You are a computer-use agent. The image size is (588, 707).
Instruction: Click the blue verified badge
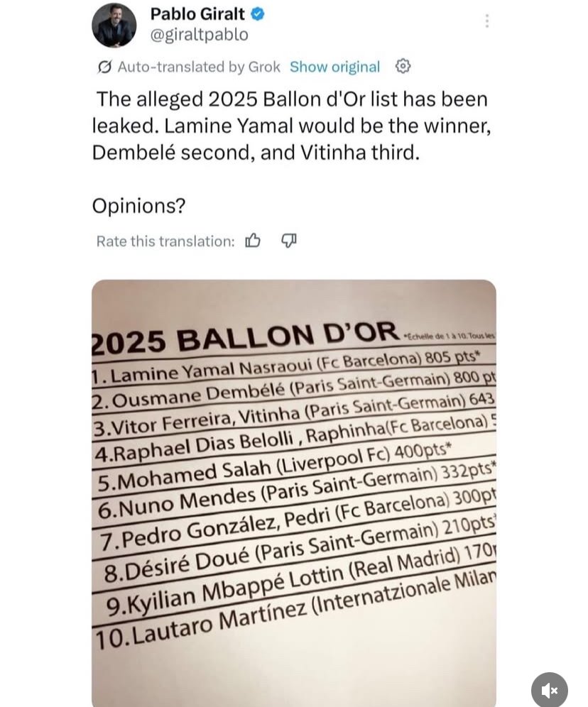tap(259, 14)
